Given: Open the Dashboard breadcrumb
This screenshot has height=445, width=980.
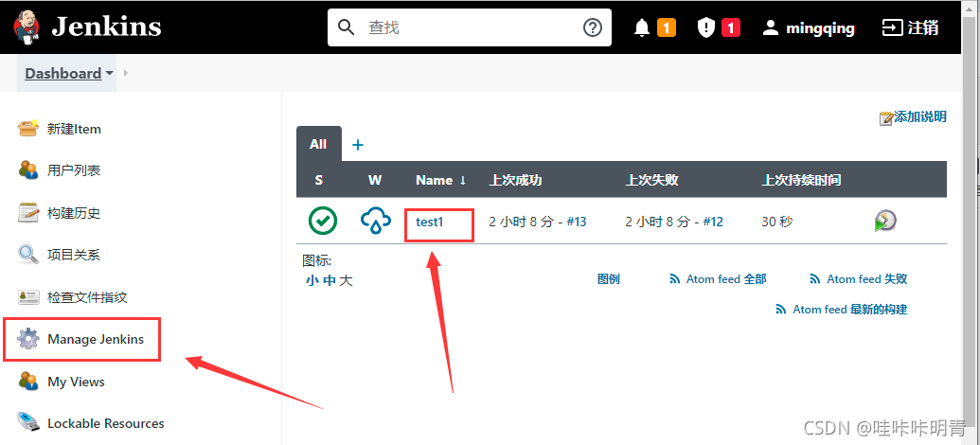Looking at the screenshot, I should pyautogui.click(x=63, y=73).
